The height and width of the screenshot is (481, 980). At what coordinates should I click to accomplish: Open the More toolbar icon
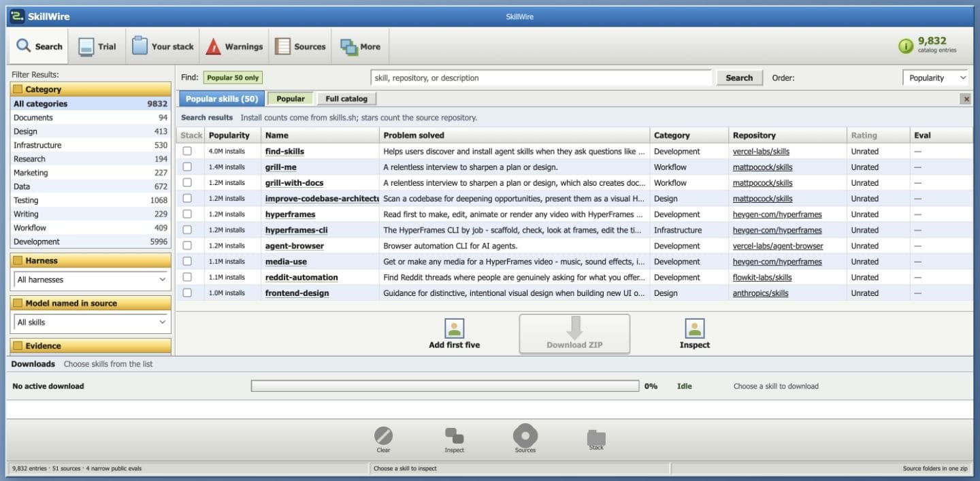349,46
